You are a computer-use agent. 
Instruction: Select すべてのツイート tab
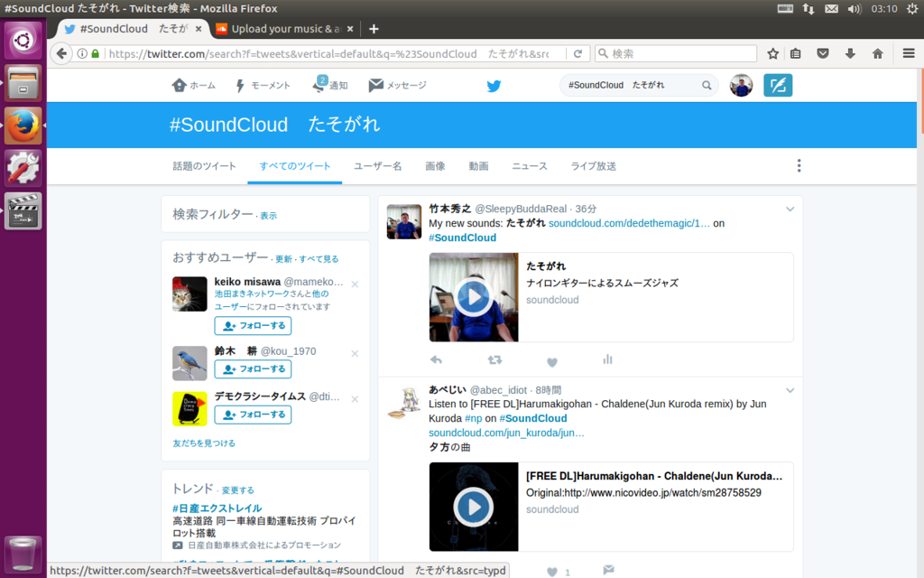(x=295, y=166)
